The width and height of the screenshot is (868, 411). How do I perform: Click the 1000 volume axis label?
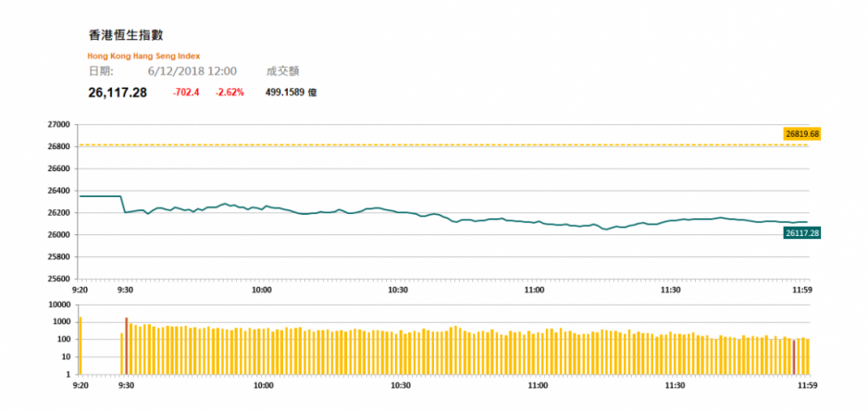[x=61, y=322]
